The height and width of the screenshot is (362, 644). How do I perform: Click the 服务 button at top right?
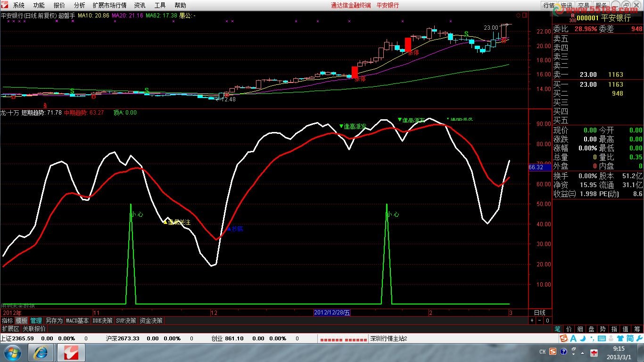(x=601, y=5)
